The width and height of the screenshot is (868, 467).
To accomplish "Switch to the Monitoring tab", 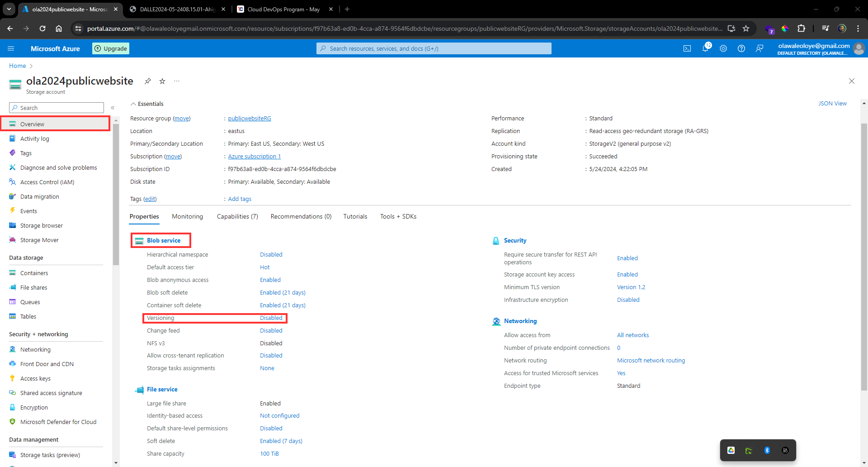I will (x=187, y=216).
